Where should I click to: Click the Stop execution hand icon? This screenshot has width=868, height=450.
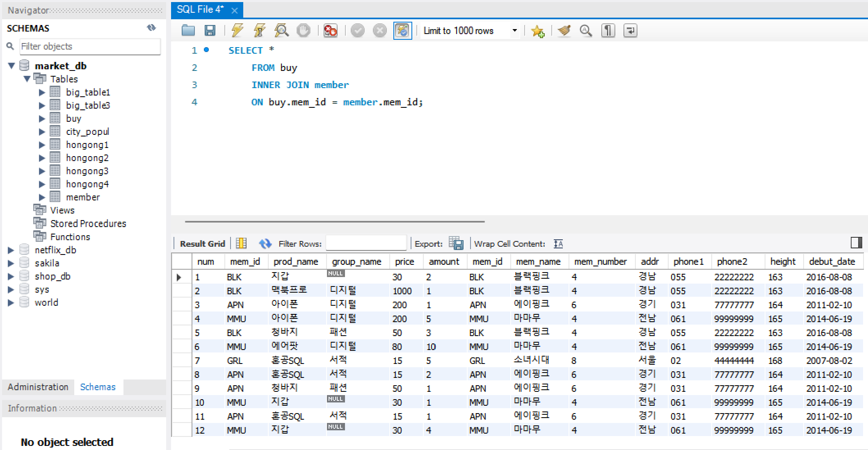(x=304, y=31)
